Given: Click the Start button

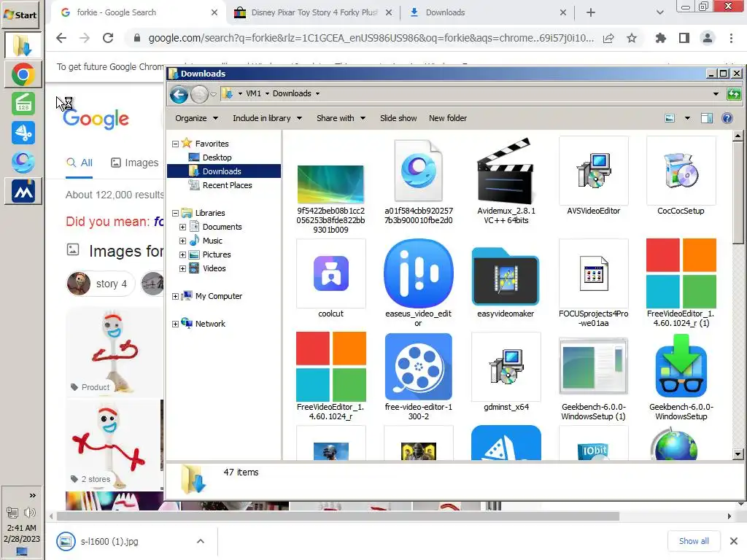Looking at the screenshot, I should point(20,15).
